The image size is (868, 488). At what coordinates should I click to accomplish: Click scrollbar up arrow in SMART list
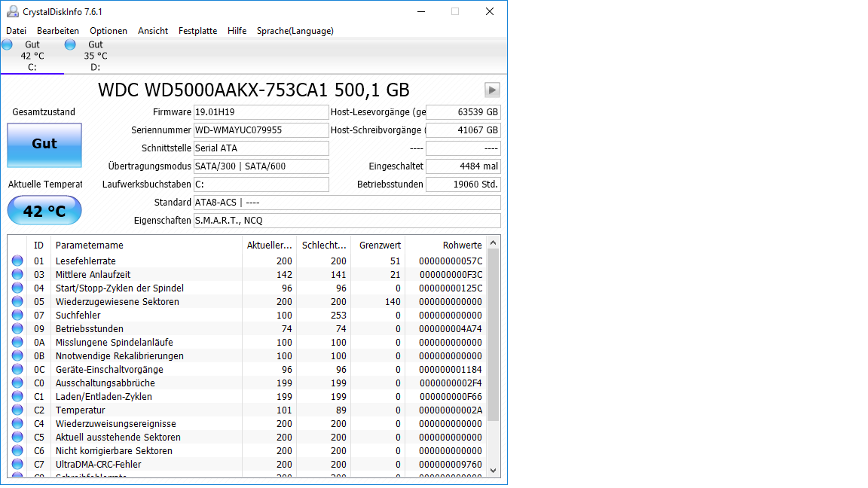494,243
